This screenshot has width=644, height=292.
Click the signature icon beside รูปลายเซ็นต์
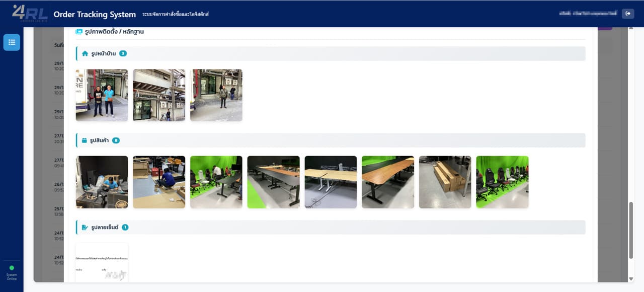tap(85, 228)
